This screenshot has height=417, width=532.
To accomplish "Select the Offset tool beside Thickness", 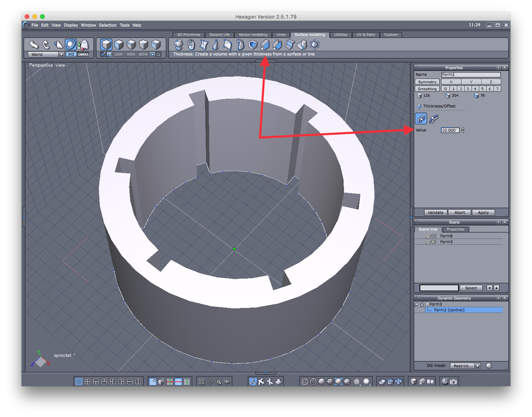I will [x=277, y=45].
